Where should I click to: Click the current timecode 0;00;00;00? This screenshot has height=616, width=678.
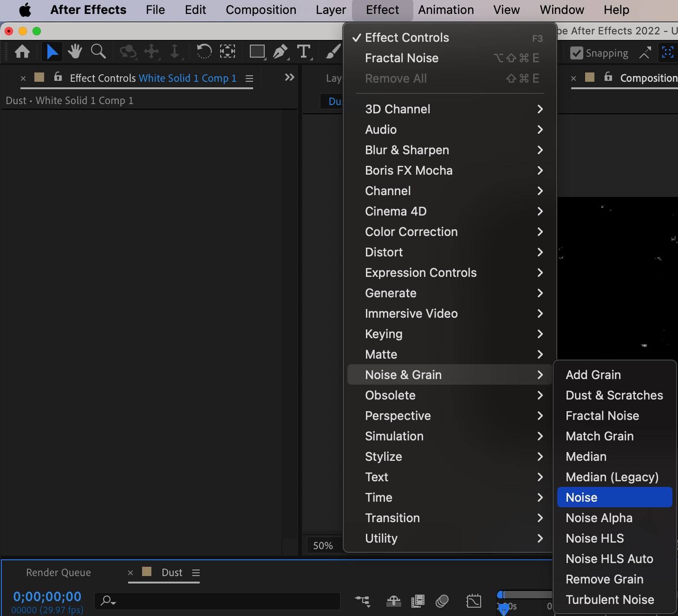pyautogui.click(x=47, y=596)
